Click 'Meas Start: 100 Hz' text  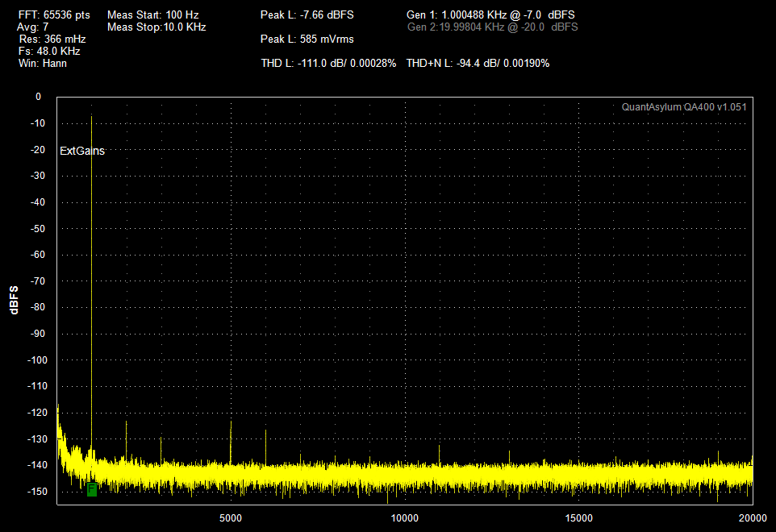(x=153, y=15)
